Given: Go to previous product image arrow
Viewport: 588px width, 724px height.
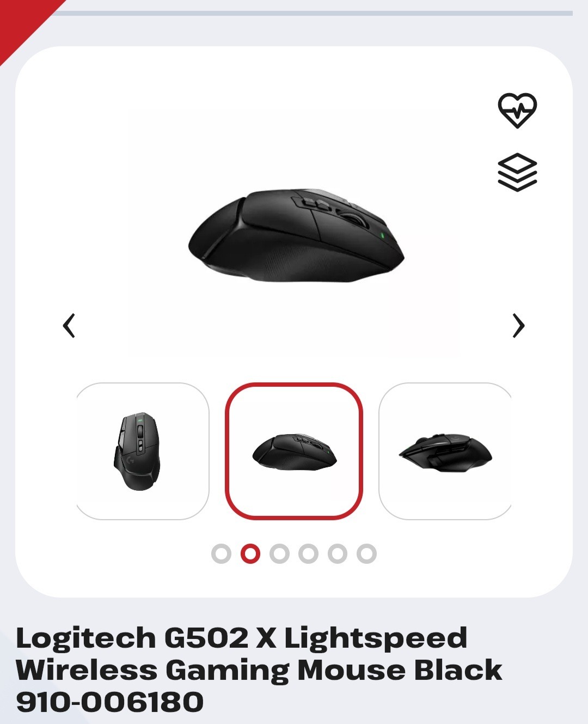Looking at the screenshot, I should (69, 326).
